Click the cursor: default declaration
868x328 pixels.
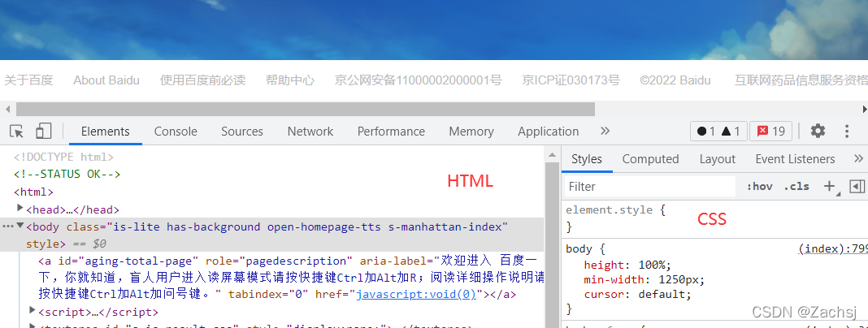pos(638,294)
